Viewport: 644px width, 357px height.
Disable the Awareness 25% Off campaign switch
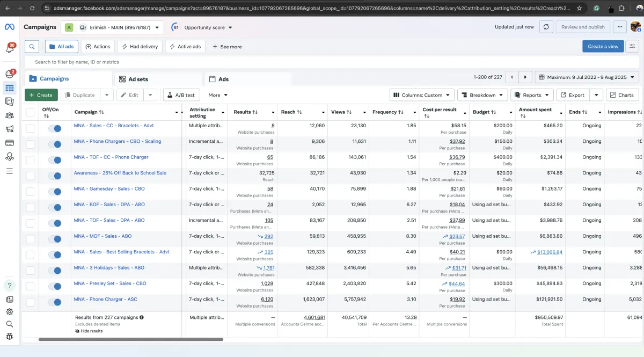pyautogui.click(x=54, y=176)
